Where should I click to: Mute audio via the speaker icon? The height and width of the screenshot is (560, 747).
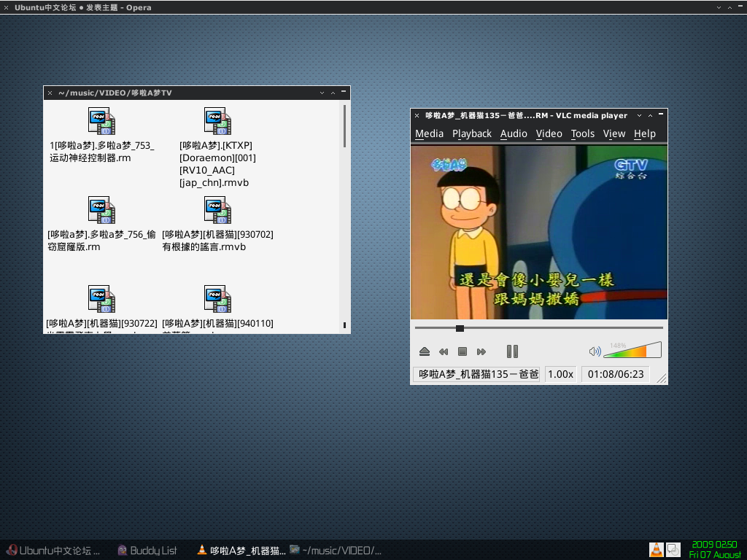(595, 351)
